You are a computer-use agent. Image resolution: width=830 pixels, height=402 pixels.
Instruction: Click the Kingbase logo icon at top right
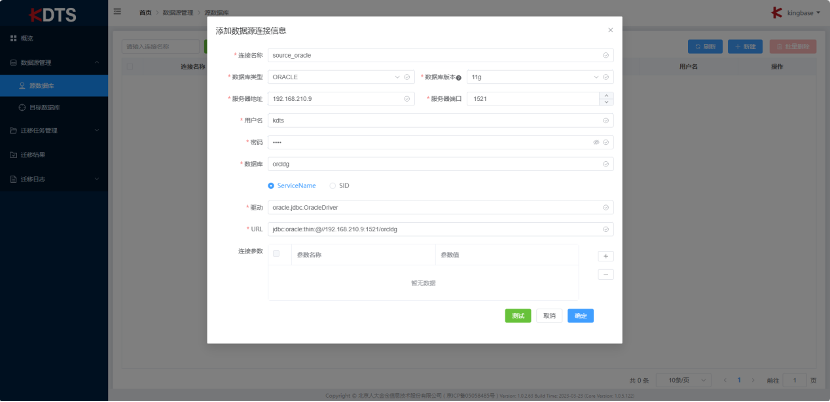[777, 13]
